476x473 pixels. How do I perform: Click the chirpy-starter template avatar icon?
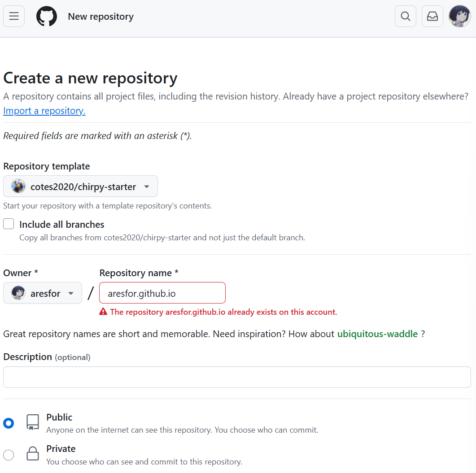[18, 187]
